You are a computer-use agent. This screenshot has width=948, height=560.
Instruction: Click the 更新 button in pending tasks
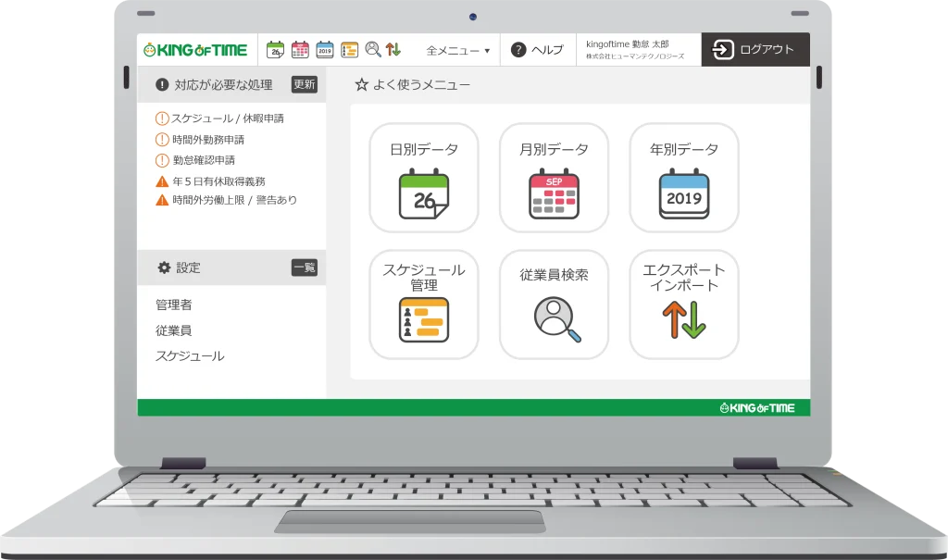[x=304, y=84]
